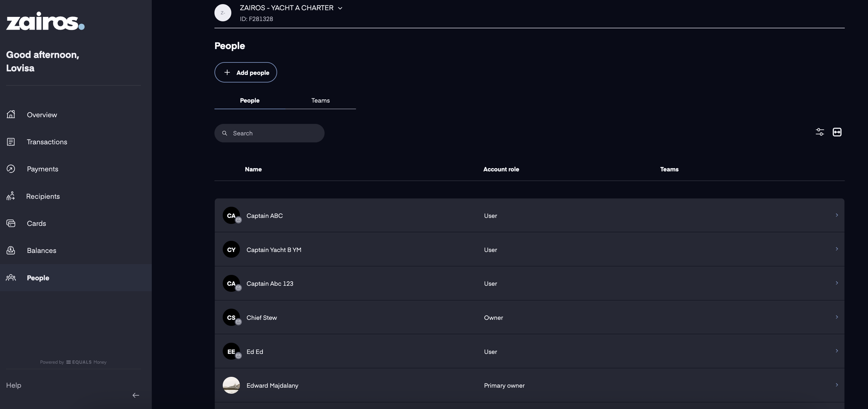Click the plus icon in Add people
Image resolution: width=868 pixels, height=409 pixels.
tap(227, 72)
